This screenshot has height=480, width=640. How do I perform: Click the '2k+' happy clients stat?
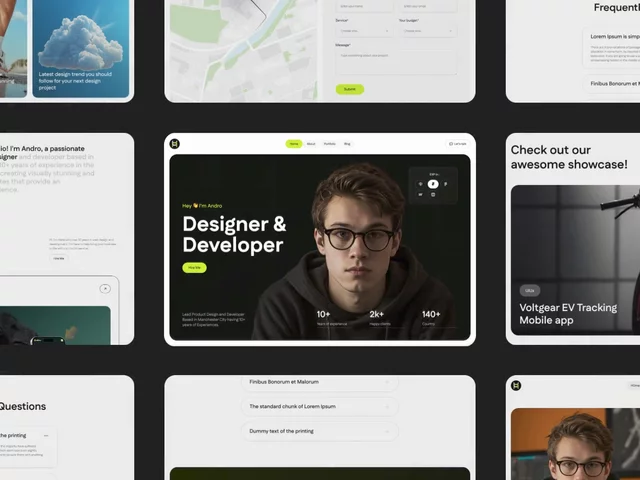[x=380, y=318]
